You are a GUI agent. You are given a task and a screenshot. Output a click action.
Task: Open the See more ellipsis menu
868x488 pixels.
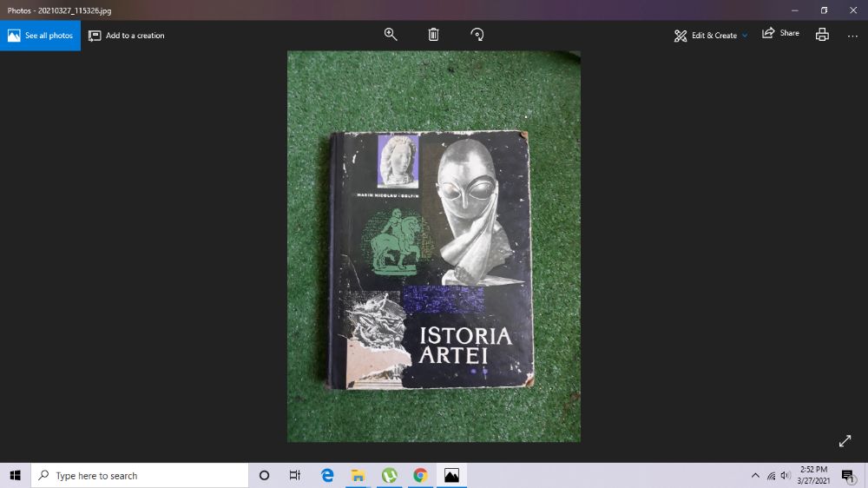click(852, 36)
